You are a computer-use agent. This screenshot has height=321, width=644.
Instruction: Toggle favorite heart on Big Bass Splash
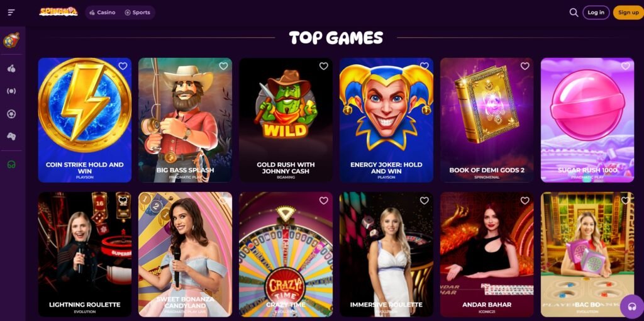click(x=223, y=66)
